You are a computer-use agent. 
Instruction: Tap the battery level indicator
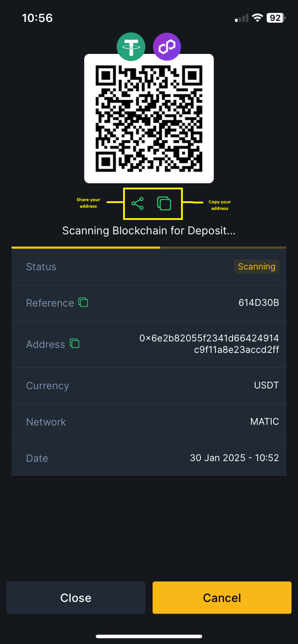276,18
